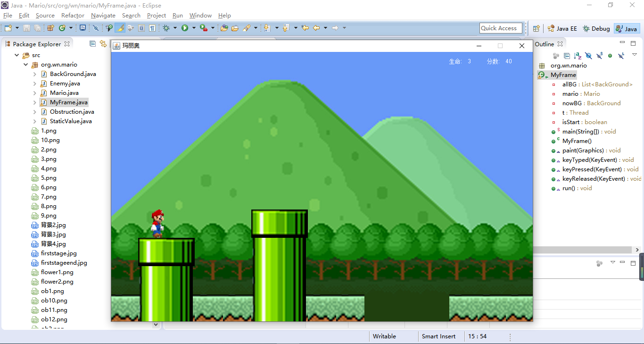Click the Last Edit Location icon
644x344 pixels.
(305, 28)
